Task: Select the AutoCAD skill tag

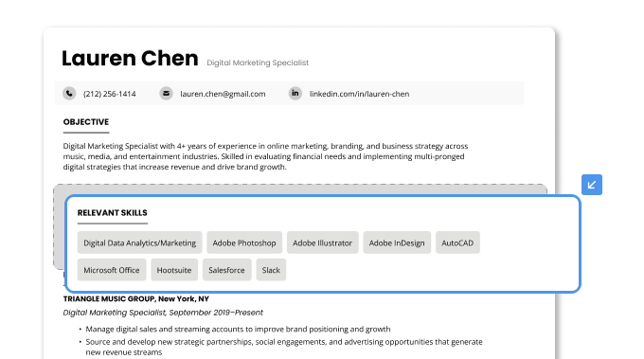Action: (457, 242)
